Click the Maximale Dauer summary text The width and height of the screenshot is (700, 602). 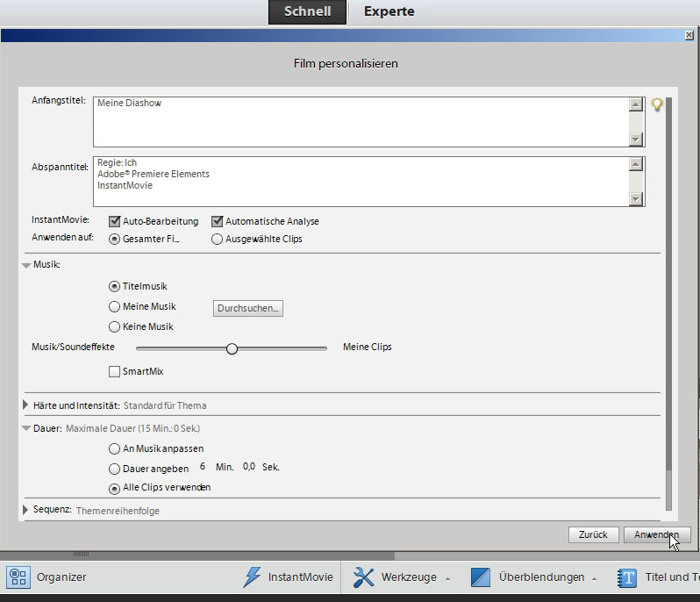tap(133, 428)
